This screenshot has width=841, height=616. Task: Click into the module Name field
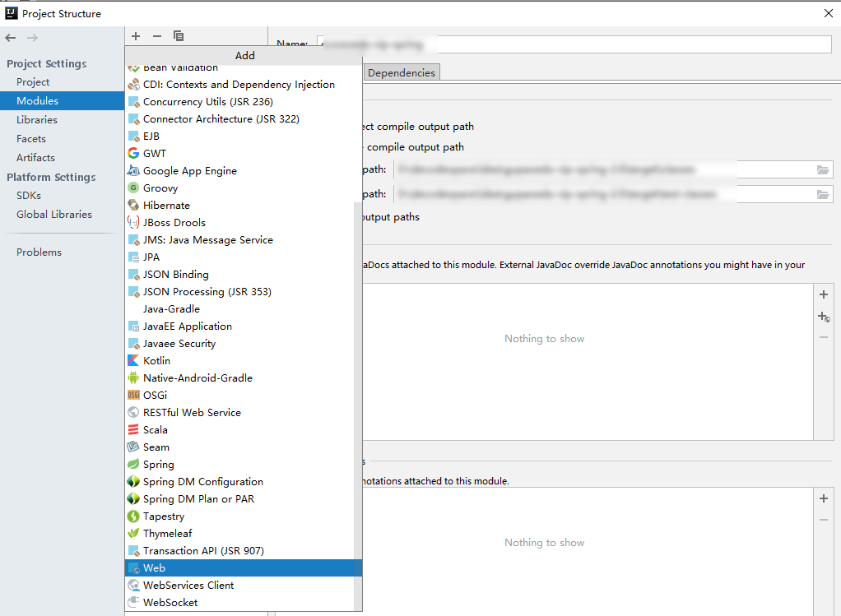[574, 44]
